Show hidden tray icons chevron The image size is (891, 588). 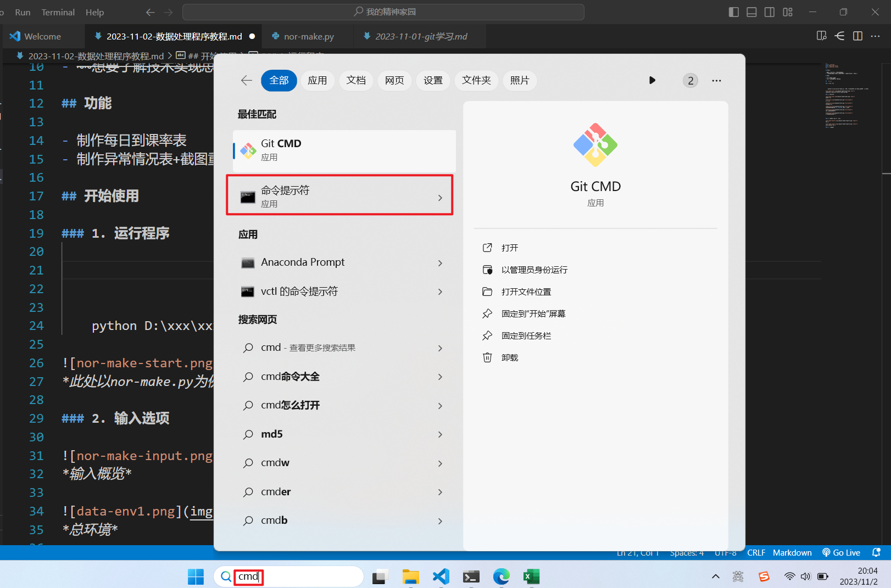click(715, 576)
